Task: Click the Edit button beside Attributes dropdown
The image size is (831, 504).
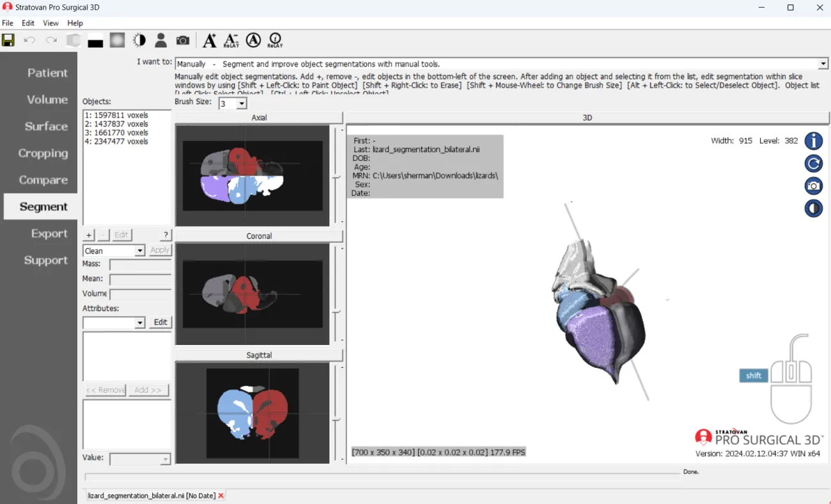Action: tap(160, 323)
